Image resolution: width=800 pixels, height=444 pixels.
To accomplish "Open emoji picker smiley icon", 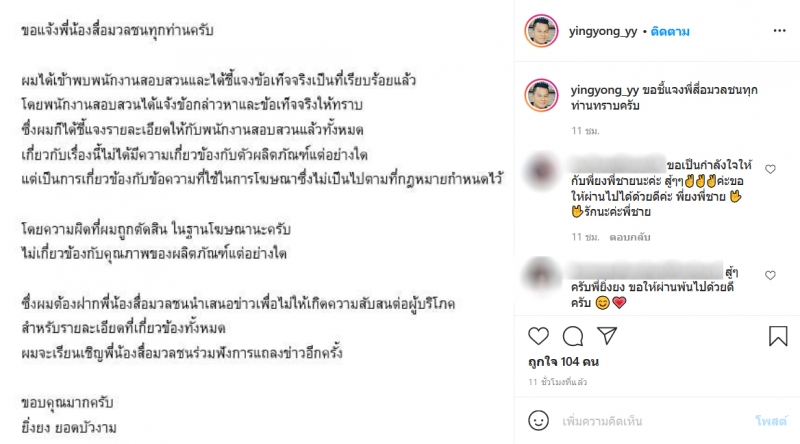I will 538,421.
